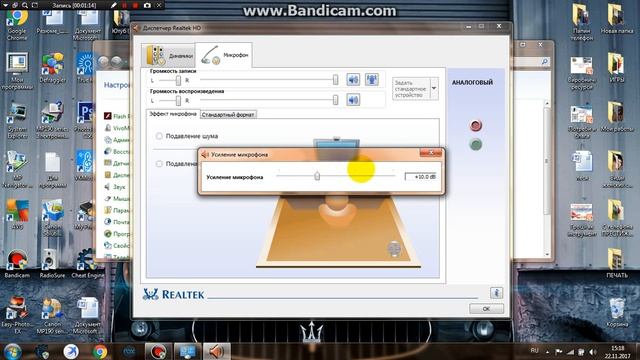640x360 pixels.
Task: Open the ПЕЧАТЬ desktop folder
Action: (x=616, y=264)
